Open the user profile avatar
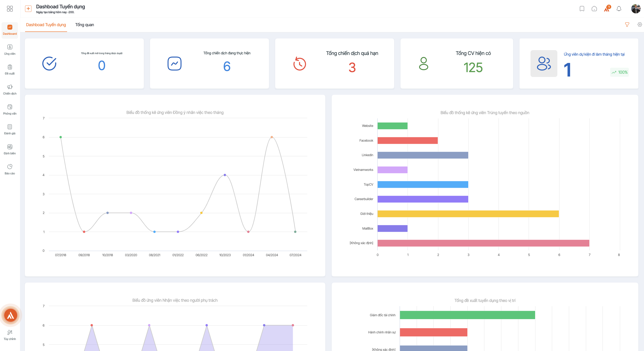 point(636,9)
